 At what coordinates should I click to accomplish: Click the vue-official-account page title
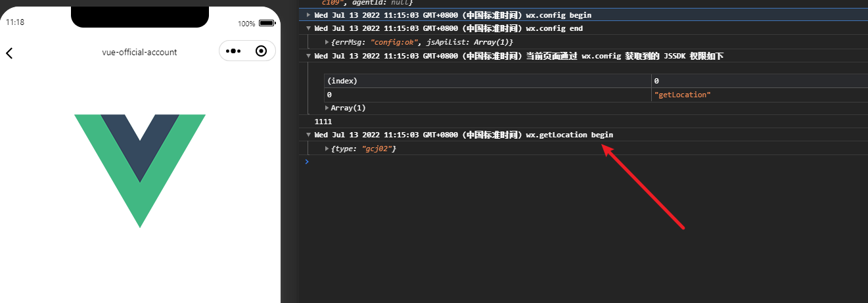(x=139, y=52)
